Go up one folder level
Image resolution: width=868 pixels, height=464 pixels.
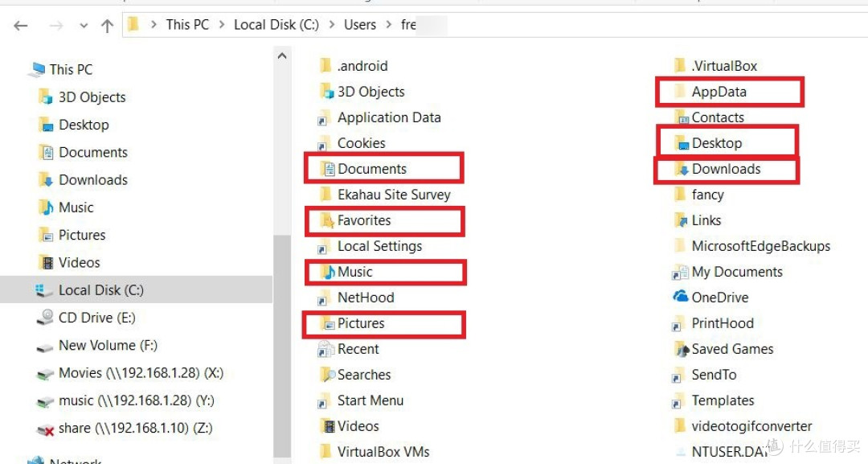(x=108, y=26)
